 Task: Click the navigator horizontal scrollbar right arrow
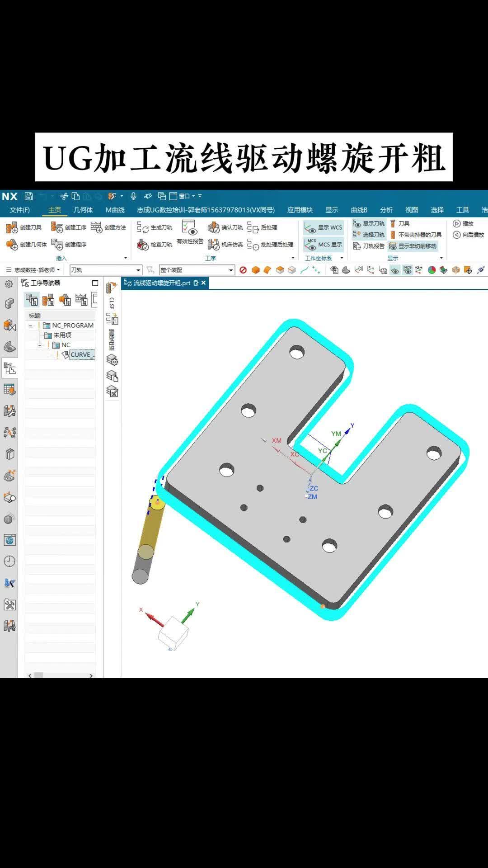(x=91, y=675)
